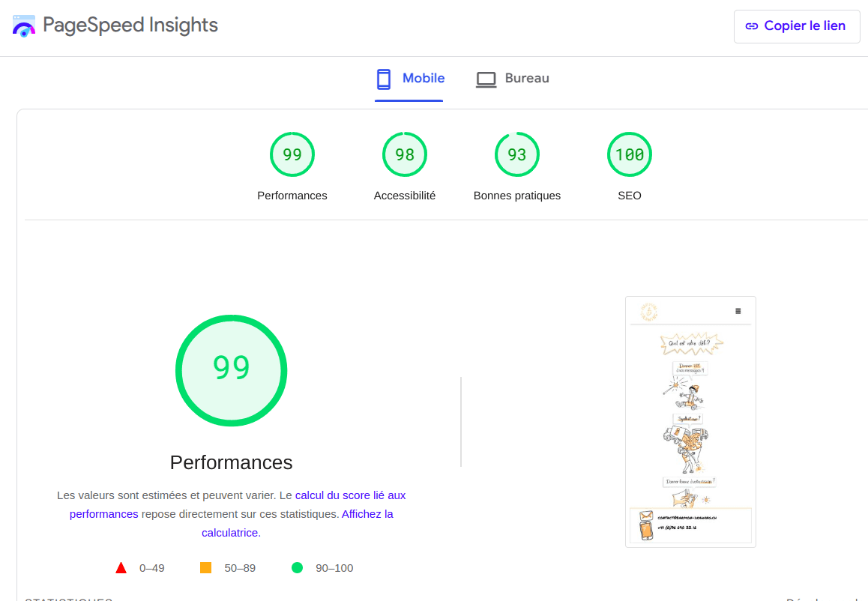Click the large Performances heading below gauge
The width and height of the screenshot is (868, 601).
(231, 462)
